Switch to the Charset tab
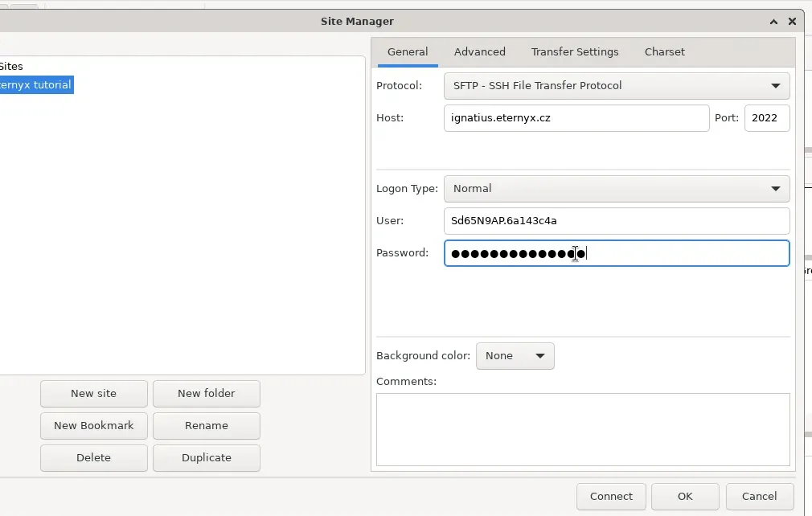The image size is (812, 516). [664, 51]
